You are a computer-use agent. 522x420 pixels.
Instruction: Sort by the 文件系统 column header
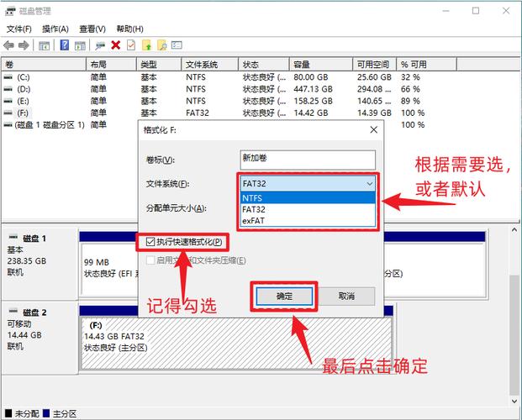[x=210, y=64]
